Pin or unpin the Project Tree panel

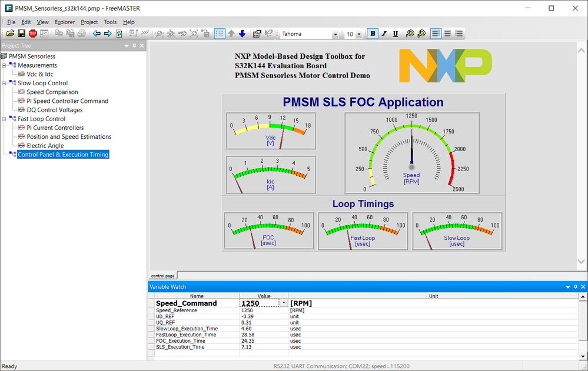pos(134,46)
